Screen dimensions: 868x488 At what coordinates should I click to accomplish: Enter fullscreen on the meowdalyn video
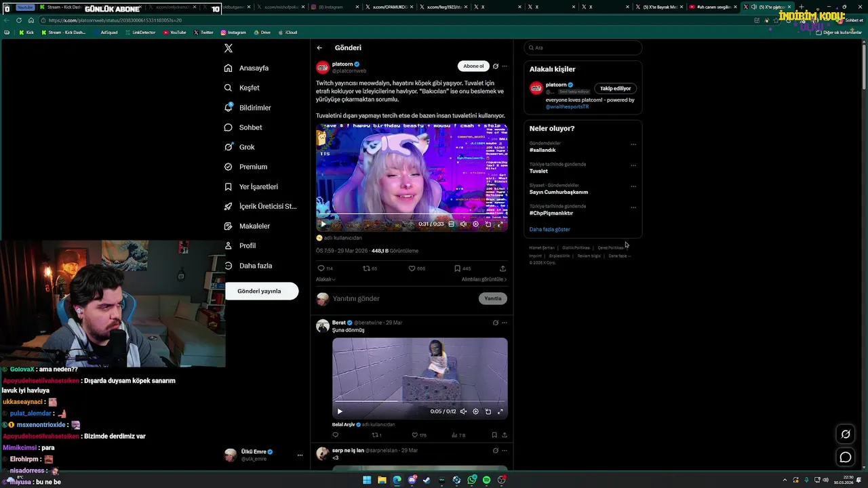click(500, 224)
